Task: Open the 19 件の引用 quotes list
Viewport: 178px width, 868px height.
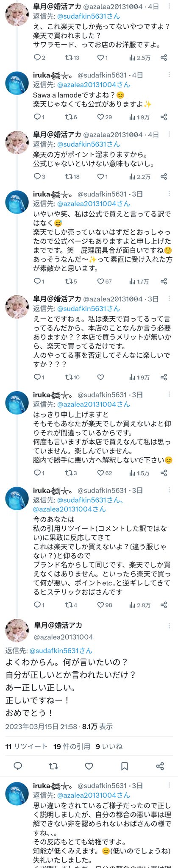Action: (x=72, y=746)
